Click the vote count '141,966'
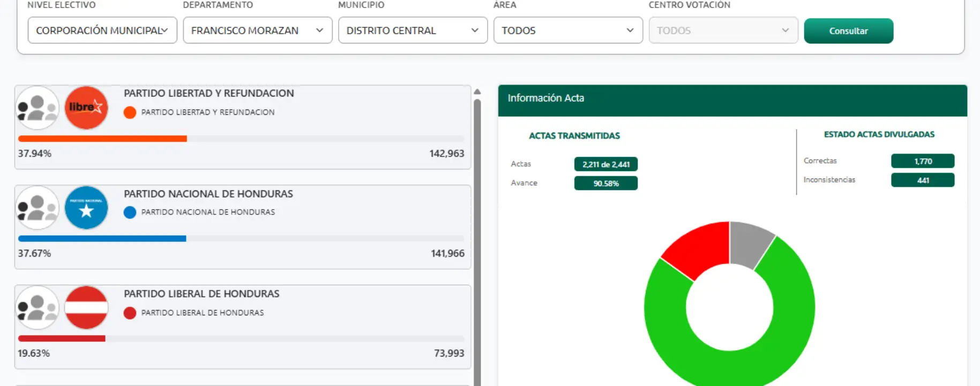 [447, 254]
